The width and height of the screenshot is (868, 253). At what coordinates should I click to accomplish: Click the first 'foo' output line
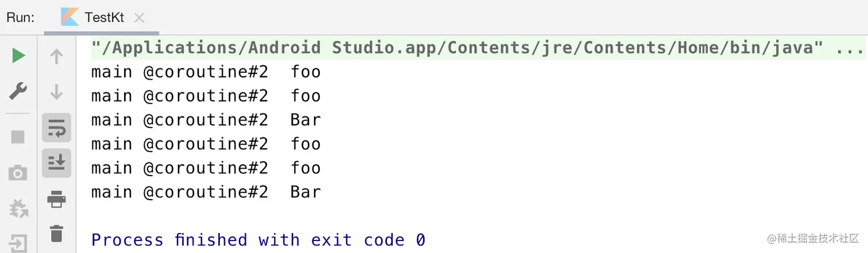tap(206, 72)
